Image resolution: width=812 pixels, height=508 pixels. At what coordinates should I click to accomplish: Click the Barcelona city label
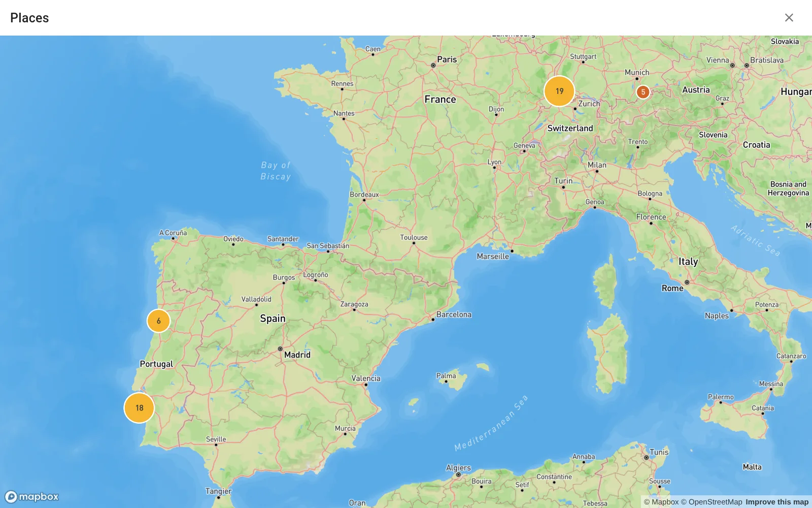coord(454,314)
